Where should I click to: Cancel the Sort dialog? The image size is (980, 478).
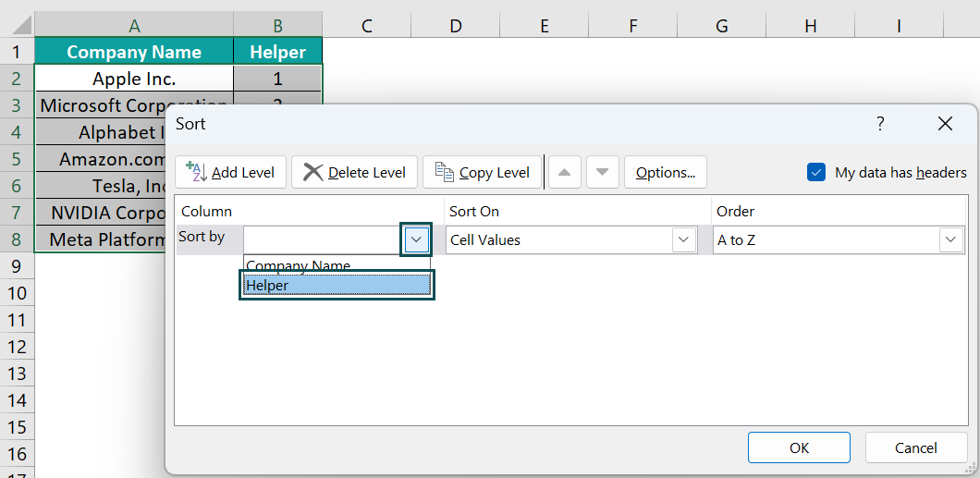(915, 448)
